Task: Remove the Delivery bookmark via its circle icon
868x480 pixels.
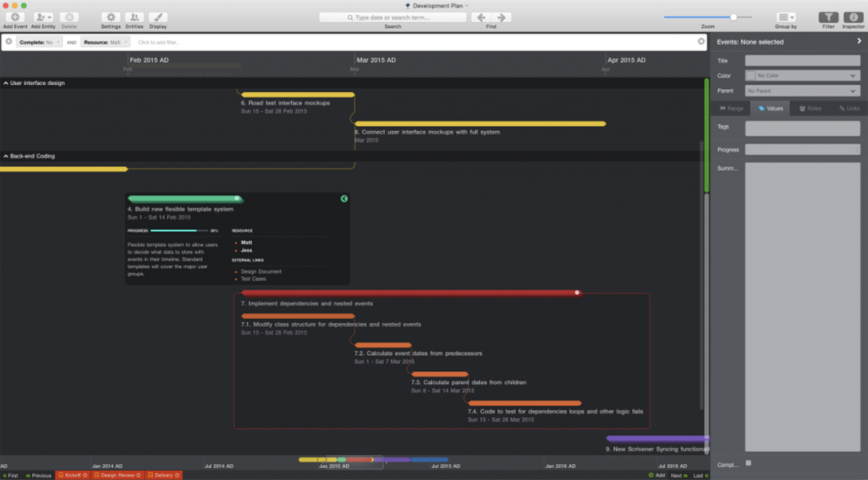Action: coord(177,475)
